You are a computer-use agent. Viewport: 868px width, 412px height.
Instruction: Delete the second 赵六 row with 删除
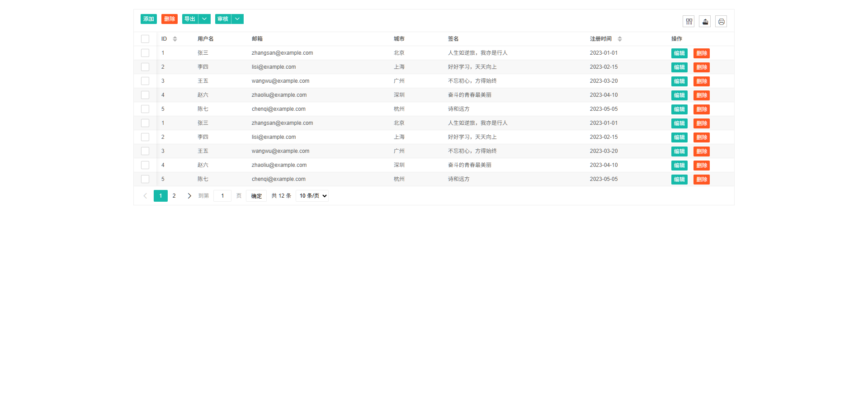[x=702, y=166]
